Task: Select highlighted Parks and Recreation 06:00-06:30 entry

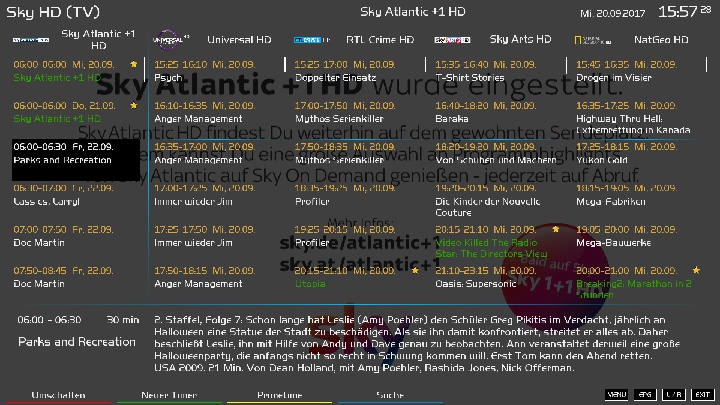Action: [76, 160]
